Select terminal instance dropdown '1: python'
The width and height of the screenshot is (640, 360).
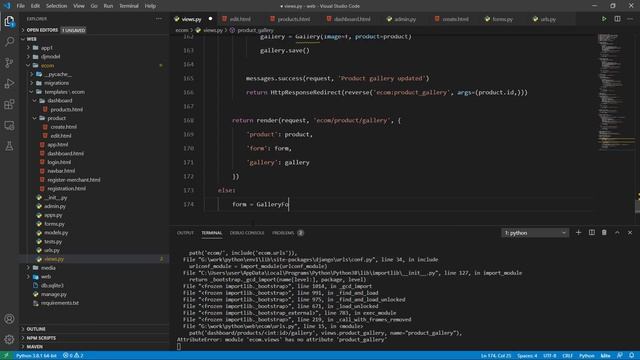point(535,233)
